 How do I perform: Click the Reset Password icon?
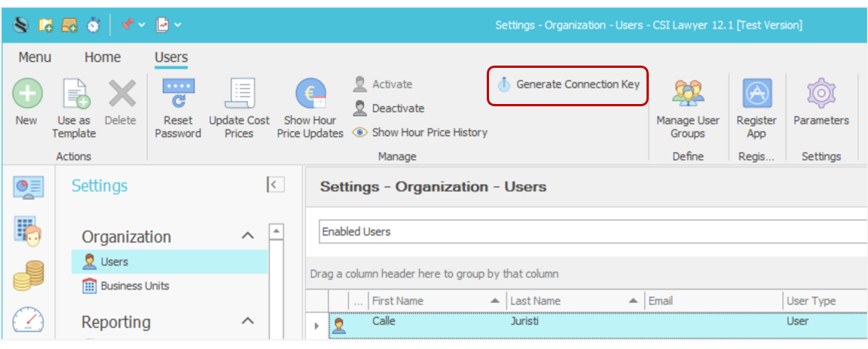178,95
